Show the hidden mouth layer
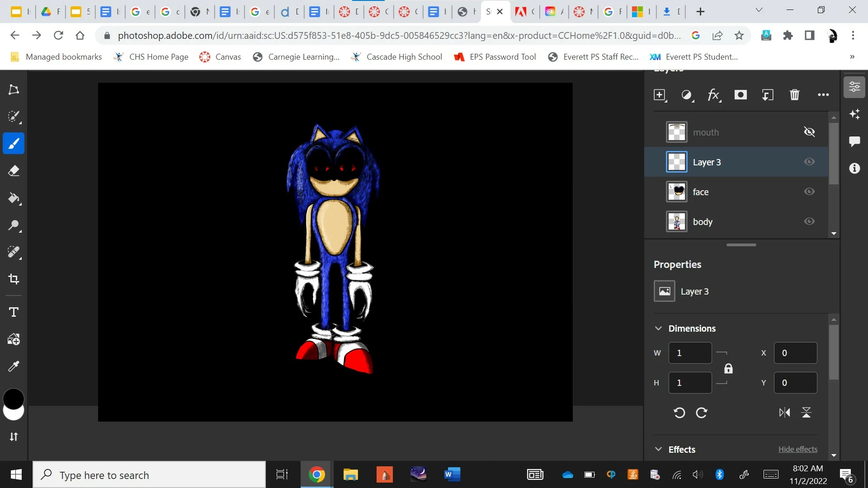The width and height of the screenshot is (868, 488). 809,132
